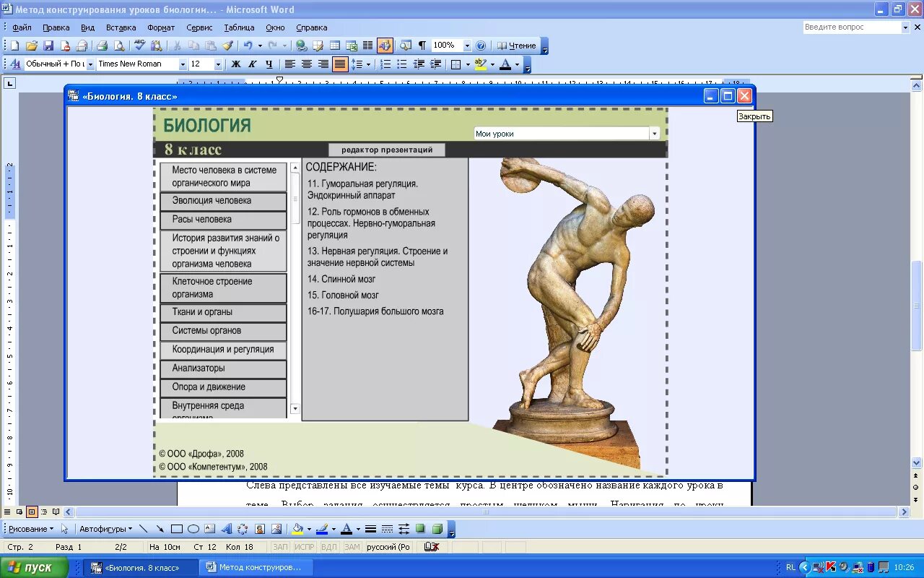This screenshot has width=924, height=578.
Task: Choose the Select Objects pointer tool
Action: tap(64, 529)
